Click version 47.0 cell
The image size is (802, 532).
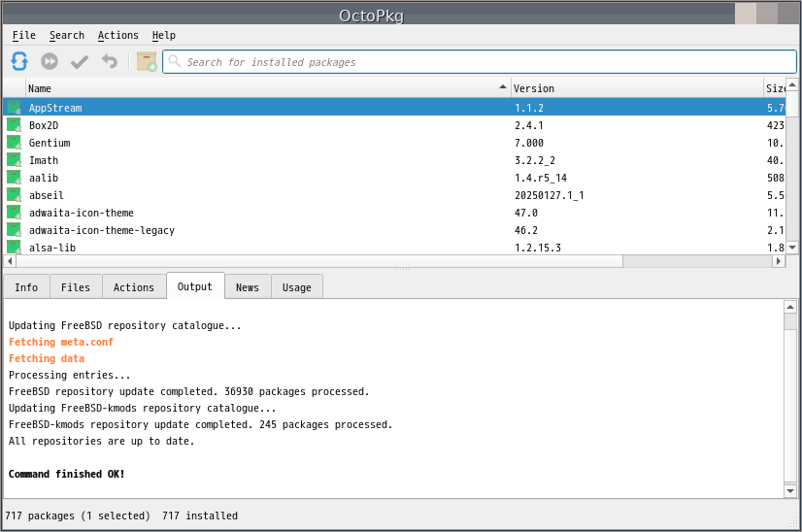(526, 213)
